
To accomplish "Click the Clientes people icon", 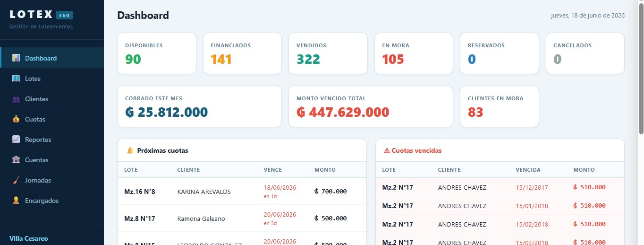I will coord(16,99).
